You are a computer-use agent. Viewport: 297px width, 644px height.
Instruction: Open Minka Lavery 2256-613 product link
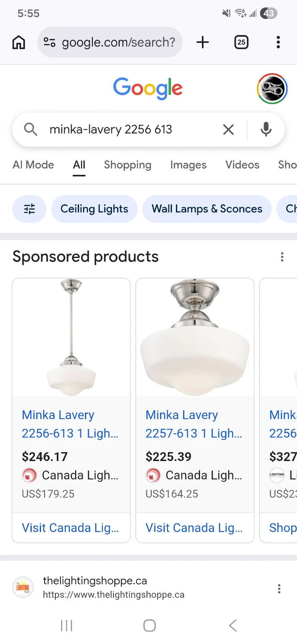(70, 424)
